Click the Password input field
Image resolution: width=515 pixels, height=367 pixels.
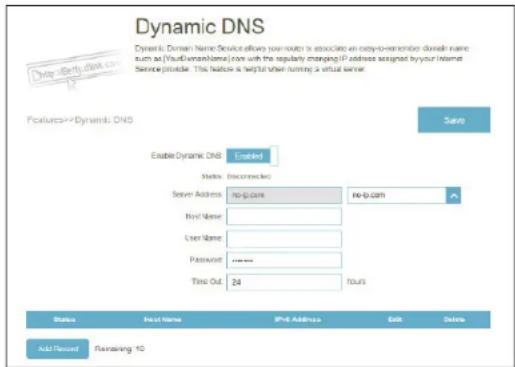284,260
